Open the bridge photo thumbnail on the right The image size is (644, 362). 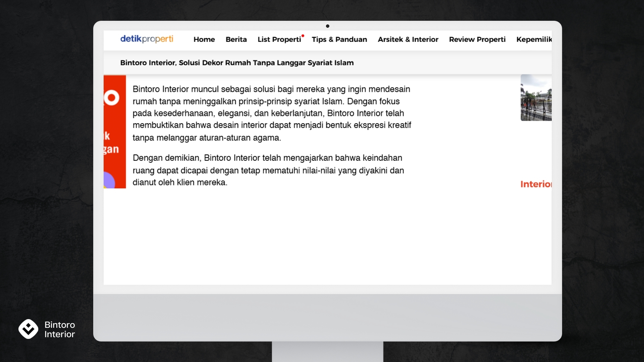coord(536,98)
